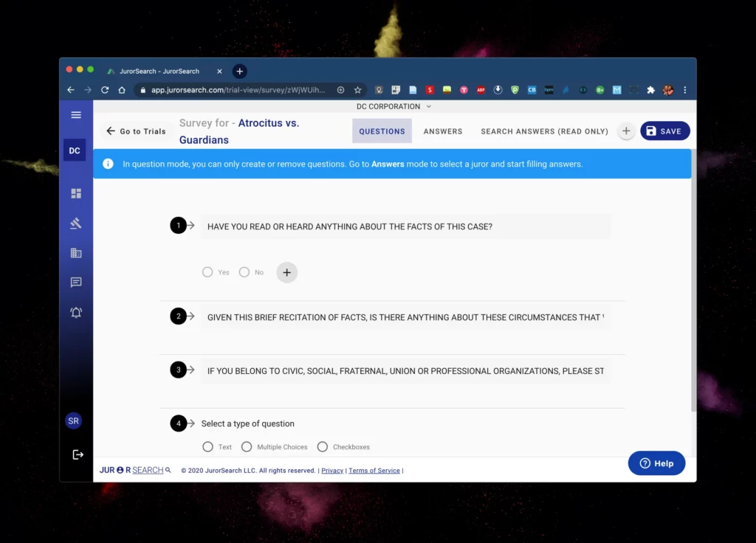Click the green shield extension icon
This screenshot has height=543, width=756.
pos(515,90)
